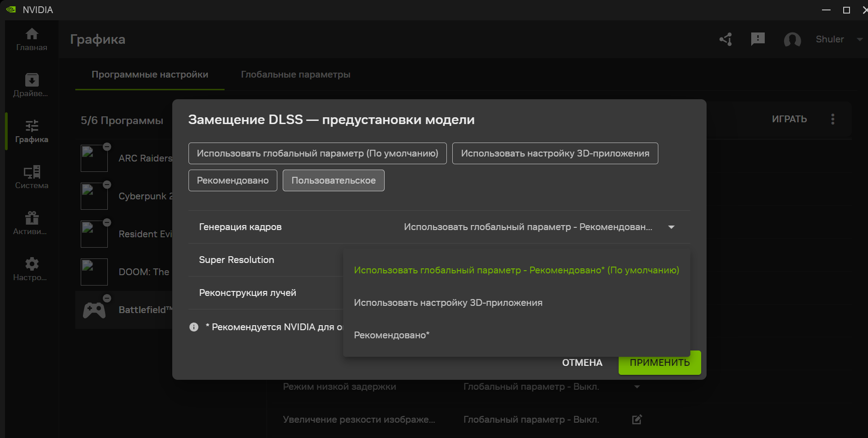Viewport: 868px width, 438px height.
Task: Open Настройки via the gear icon
Action: tap(32, 269)
